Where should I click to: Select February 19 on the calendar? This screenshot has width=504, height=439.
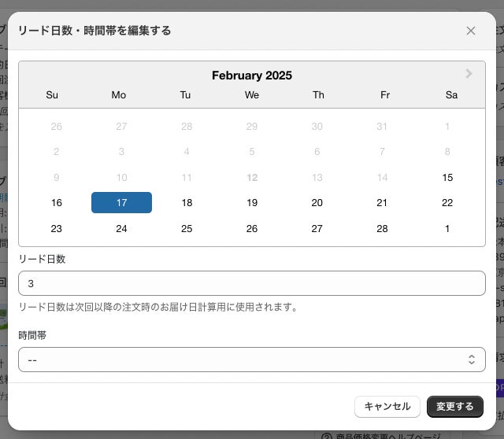252,202
